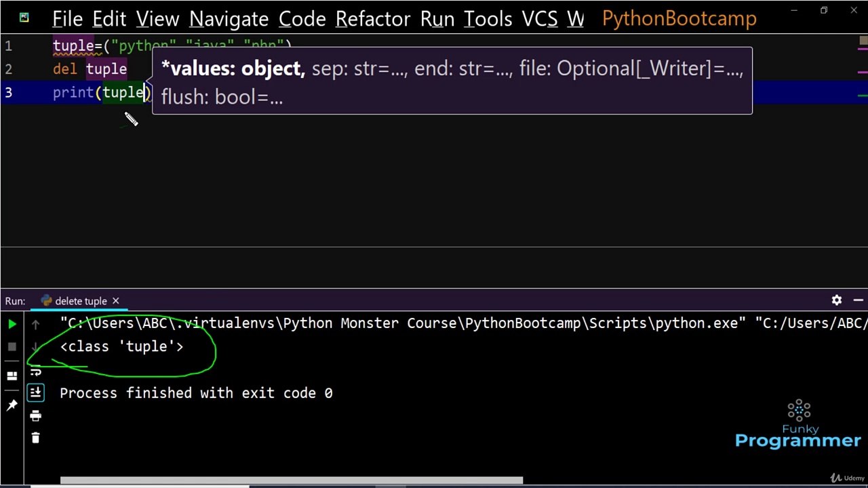Image resolution: width=868 pixels, height=488 pixels.
Task: Close the PyCharm window
Action: [854, 10]
